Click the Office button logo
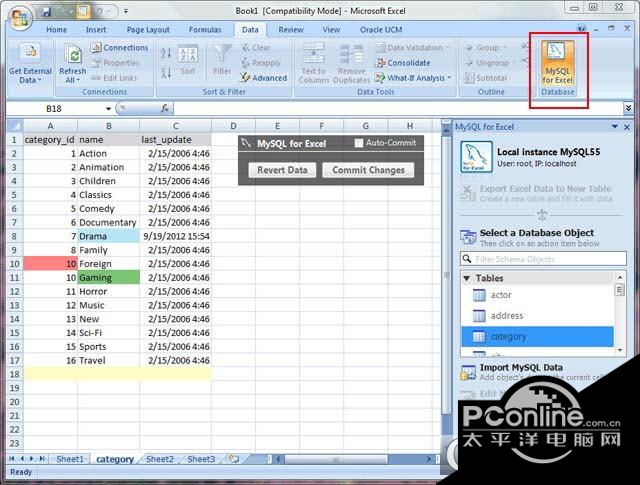 20,18
